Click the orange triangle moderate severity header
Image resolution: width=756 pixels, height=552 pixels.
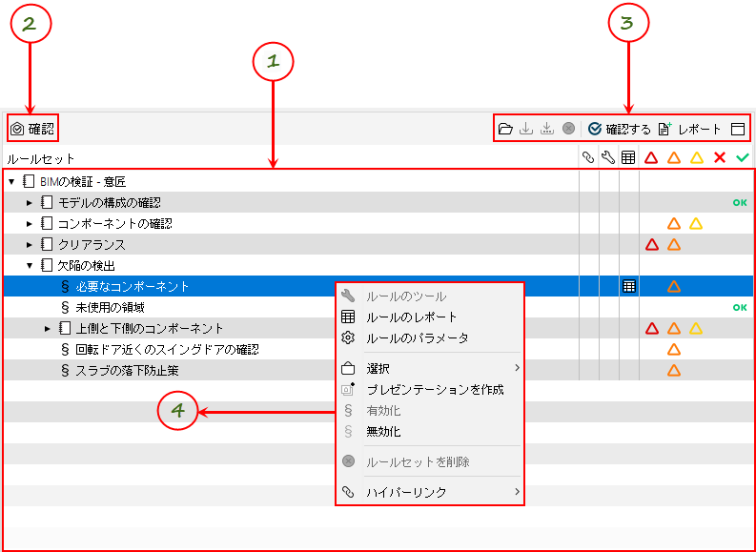coord(674,157)
